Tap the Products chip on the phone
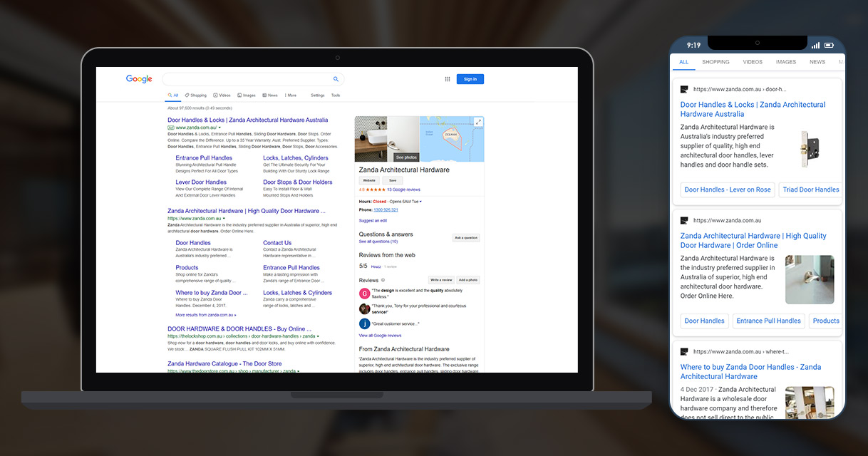This screenshot has width=868, height=456. tap(826, 321)
